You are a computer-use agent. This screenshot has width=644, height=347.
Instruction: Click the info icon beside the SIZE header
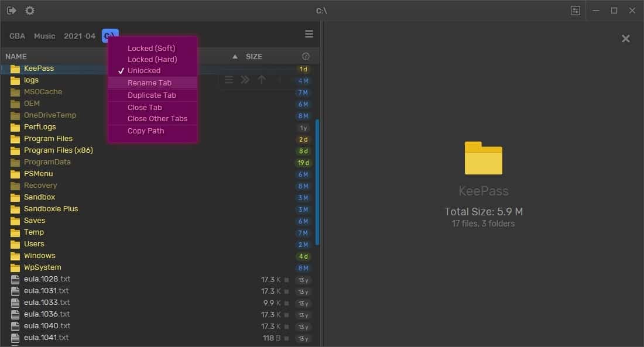point(304,56)
